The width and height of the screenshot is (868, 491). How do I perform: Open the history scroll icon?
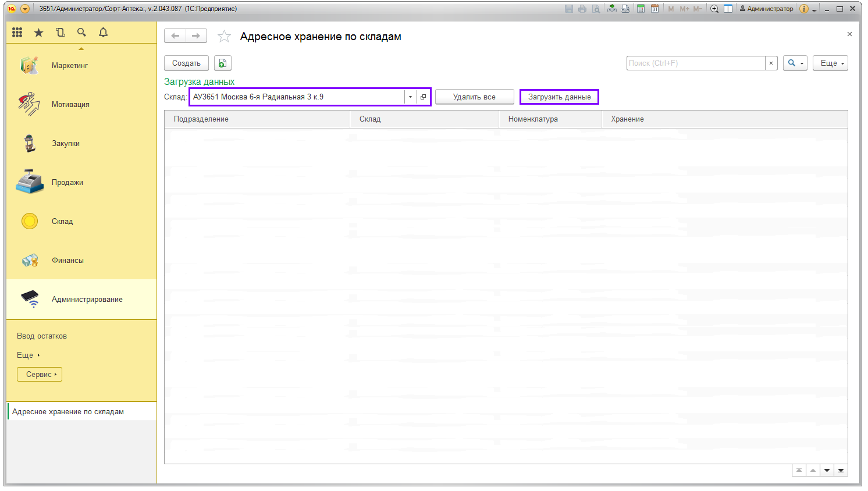pyautogui.click(x=61, y=33)
